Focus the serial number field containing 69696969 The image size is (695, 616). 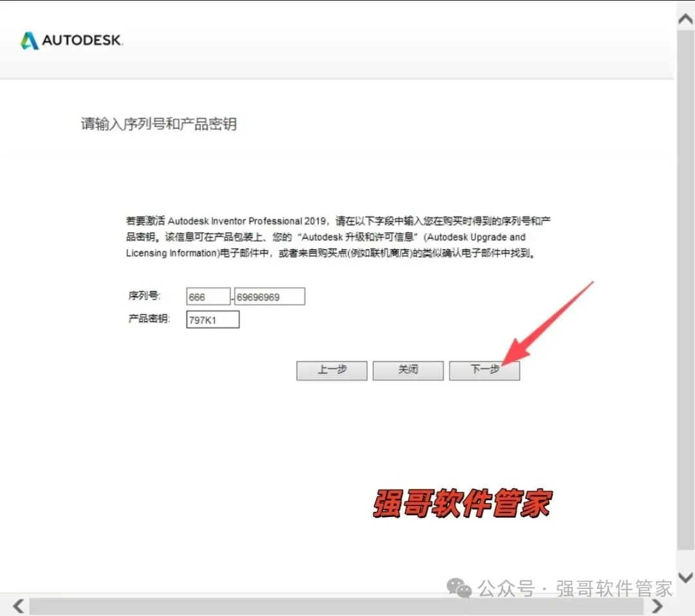pyautogui.click(x=270, y=296)
